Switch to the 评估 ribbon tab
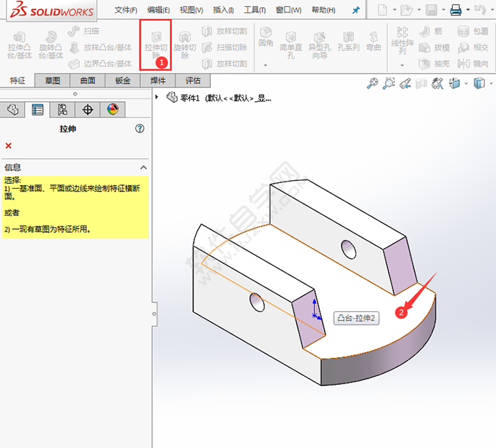The width and height of the screenshot is (496, 448). 193,80
